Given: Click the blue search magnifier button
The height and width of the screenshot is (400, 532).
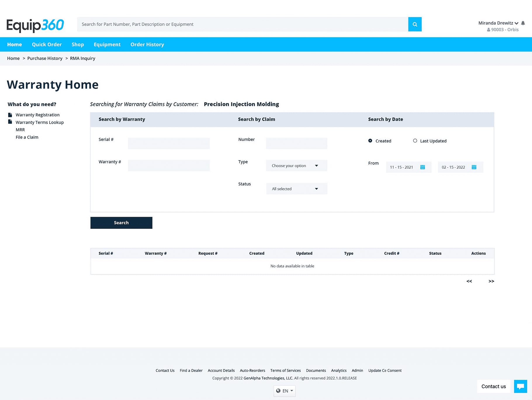Looking at the screenshot, I should (415, 24).
